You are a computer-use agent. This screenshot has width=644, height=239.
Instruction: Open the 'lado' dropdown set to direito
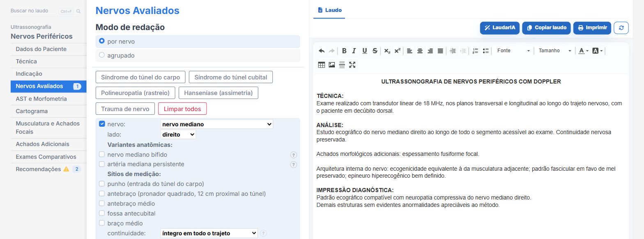pyautogui.click(x=178, y=135)
